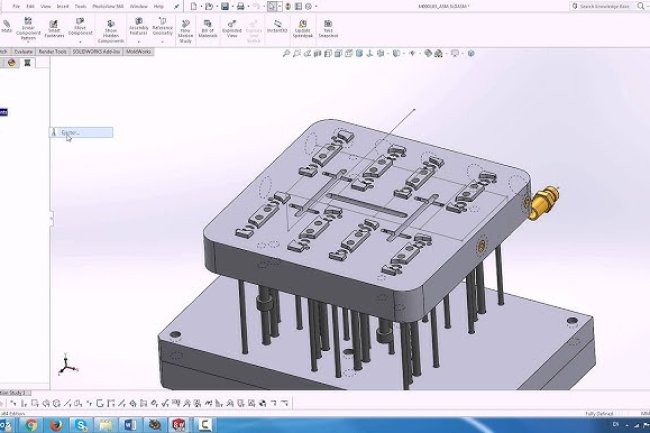
Task: Open the Options gear icon
Action: click(308, 6)
